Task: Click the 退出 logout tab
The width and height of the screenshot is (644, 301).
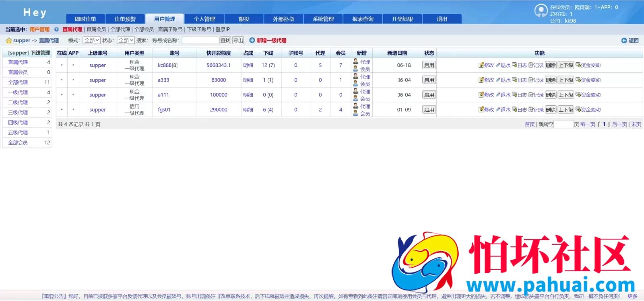Action: point(442,19)
